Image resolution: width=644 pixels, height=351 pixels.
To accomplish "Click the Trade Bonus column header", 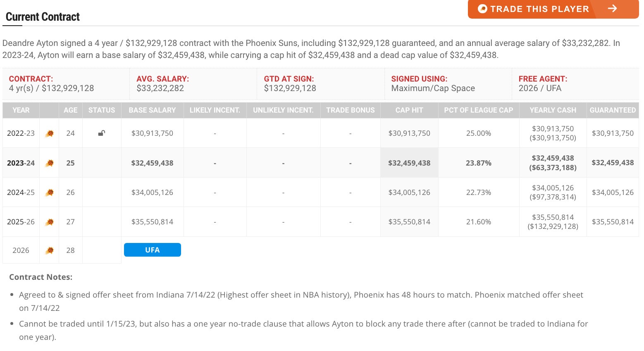I will 350,110.
